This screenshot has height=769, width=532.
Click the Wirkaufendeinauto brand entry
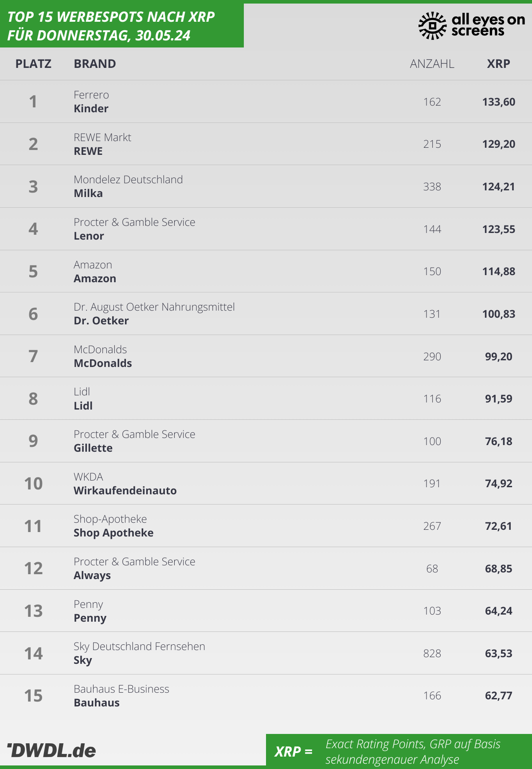(x=125, y=491)
